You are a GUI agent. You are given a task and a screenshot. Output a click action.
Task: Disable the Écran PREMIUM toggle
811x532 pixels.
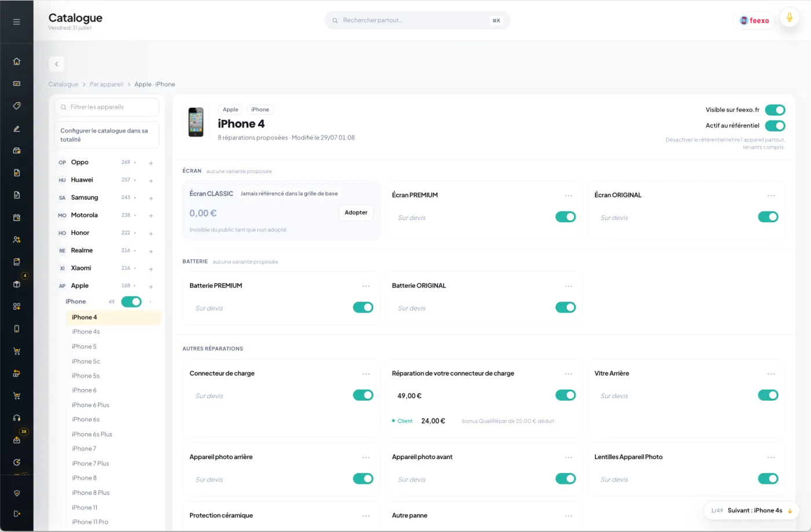coord(565,217)
